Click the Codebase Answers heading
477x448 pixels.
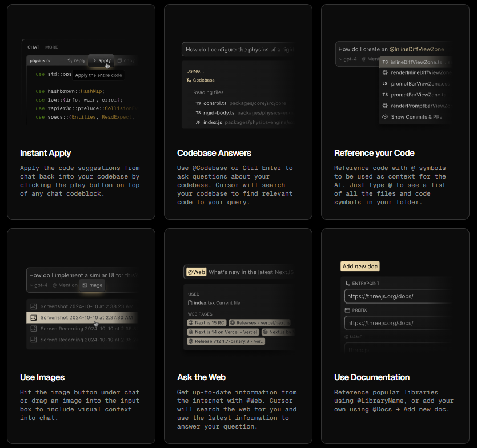214,153
